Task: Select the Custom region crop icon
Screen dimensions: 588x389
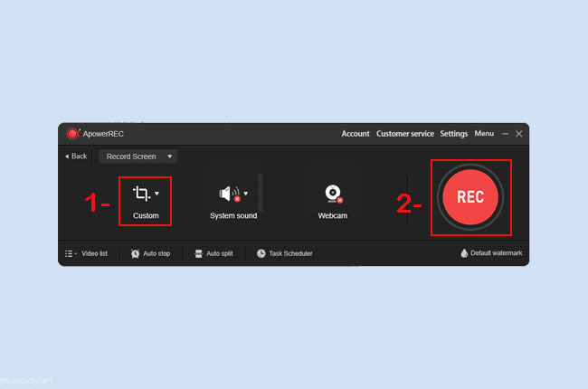Action: click(x=141, y=194)
